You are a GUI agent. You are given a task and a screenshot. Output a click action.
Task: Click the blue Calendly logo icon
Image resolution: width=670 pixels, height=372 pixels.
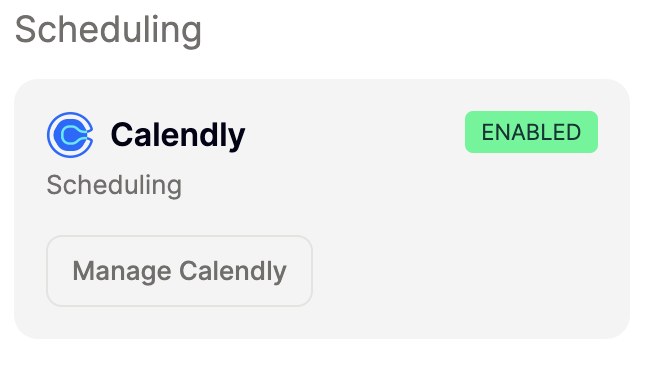(70, 135)
